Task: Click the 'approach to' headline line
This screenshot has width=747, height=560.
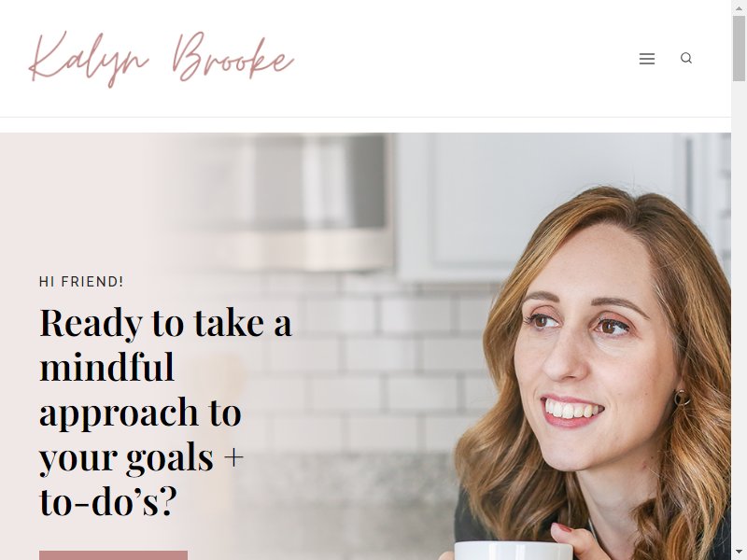Action: pyautogui.click(x=141, y=413)
